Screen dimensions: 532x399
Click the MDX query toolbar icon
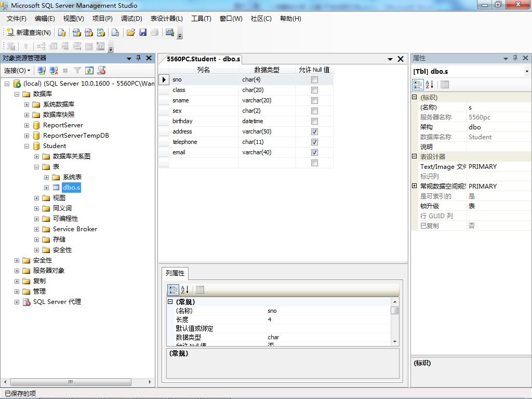coord(77,32)
